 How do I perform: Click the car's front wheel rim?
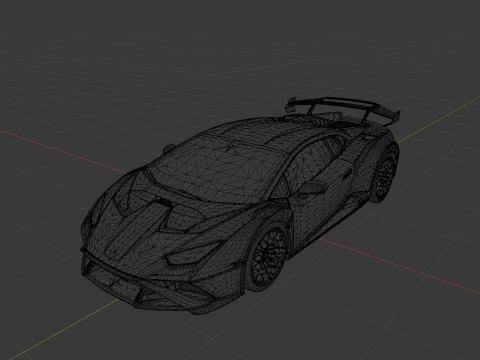pyautogui.click(x=268, y=255)
